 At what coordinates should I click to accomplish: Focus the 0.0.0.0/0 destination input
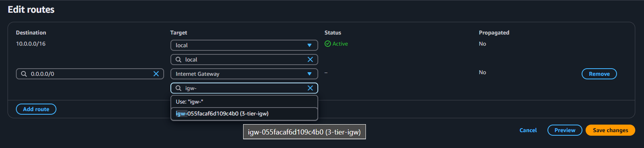click(90, 74)
